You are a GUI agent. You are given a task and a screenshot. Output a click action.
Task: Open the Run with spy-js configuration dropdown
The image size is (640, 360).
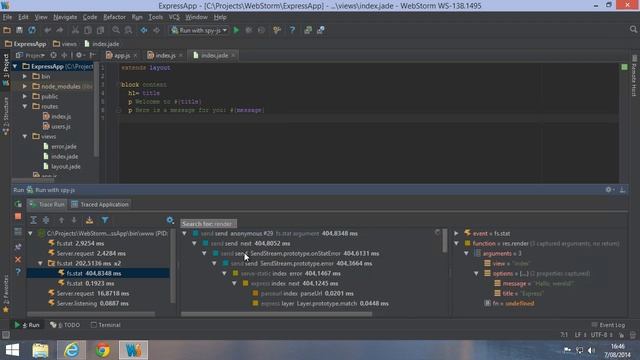click(199, 30)
